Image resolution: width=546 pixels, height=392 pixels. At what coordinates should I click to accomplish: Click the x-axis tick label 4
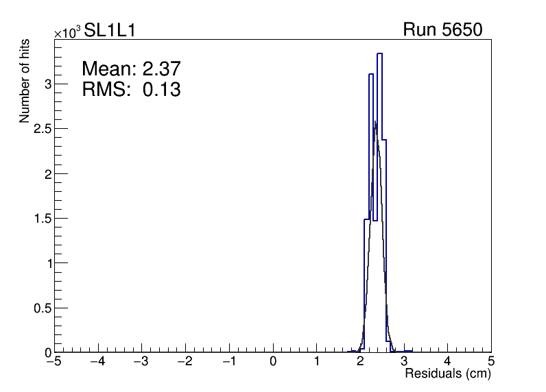coord(447,361)
